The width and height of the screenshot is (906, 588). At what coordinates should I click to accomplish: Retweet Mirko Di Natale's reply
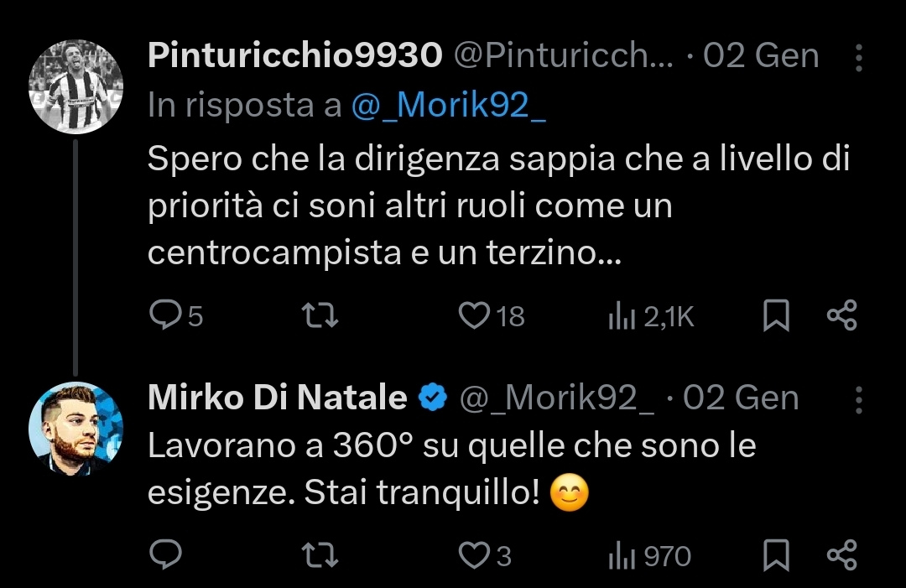click(x=320, y=554)
